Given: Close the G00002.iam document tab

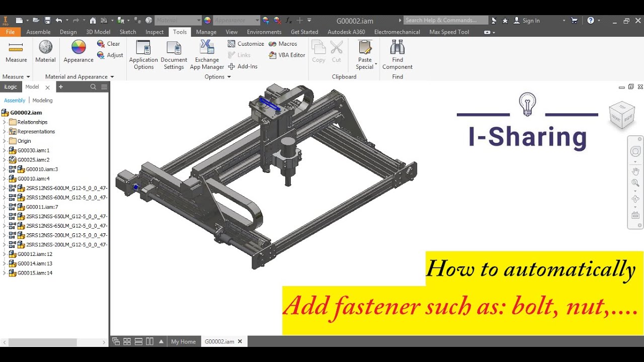Looking at the screenshot, I should [x=240, y=341].
